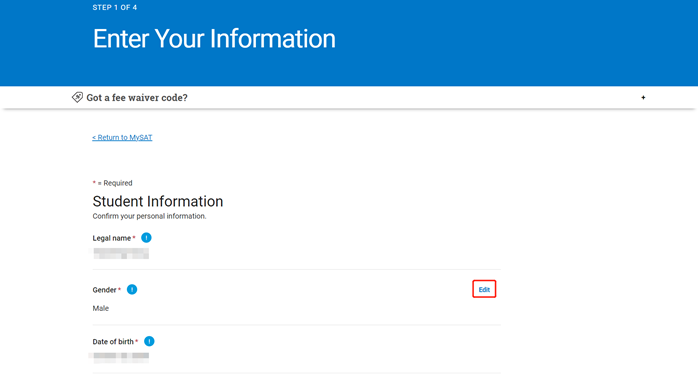Click the Enter Your Information heading
This screenshot has height=374, width=698.
click(214, 39)
